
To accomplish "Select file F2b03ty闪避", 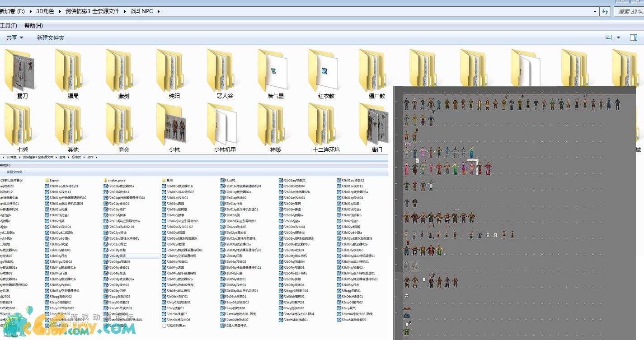I will tap(231, 256).
